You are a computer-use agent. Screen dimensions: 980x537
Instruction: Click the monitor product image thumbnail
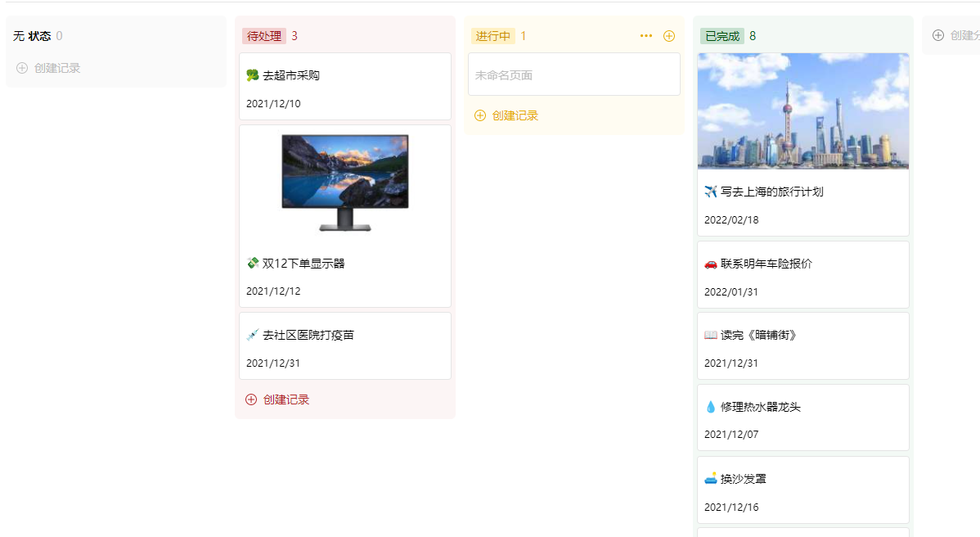pyautogui.click(x=345, y=182)
